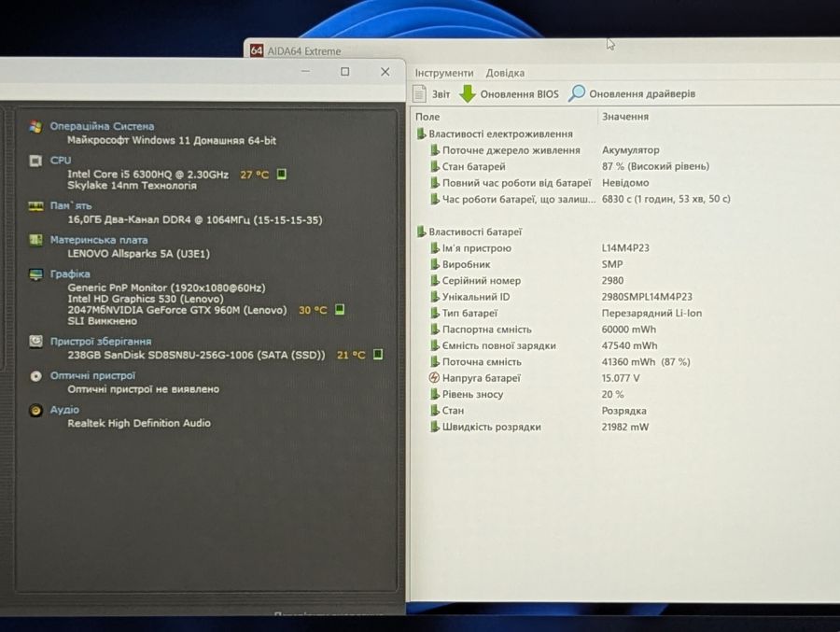Click the storage drive icon
Screen dimensions: 840x632
[35, 342]
